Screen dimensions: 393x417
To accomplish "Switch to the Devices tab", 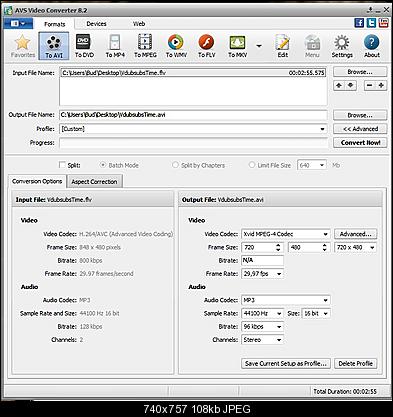I will (96, 24).
